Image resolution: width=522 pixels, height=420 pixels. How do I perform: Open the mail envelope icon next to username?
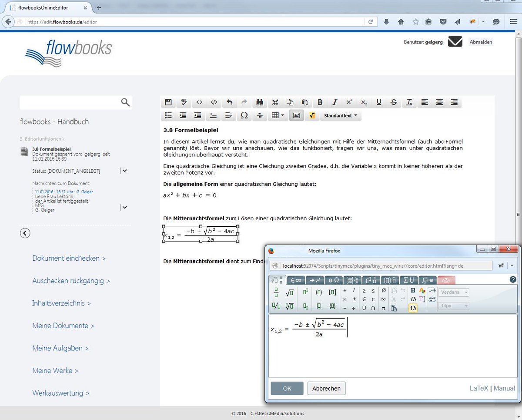point(455,42)
